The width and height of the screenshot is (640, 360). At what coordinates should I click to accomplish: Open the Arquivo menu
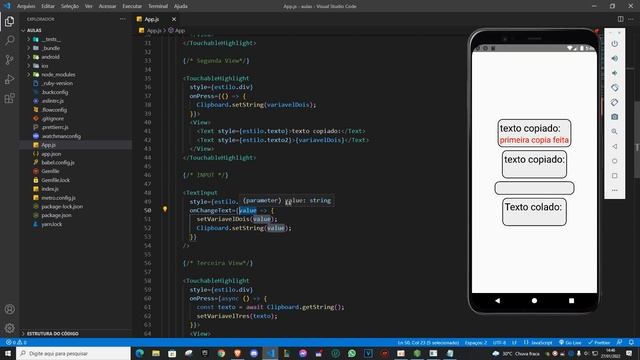26,6
